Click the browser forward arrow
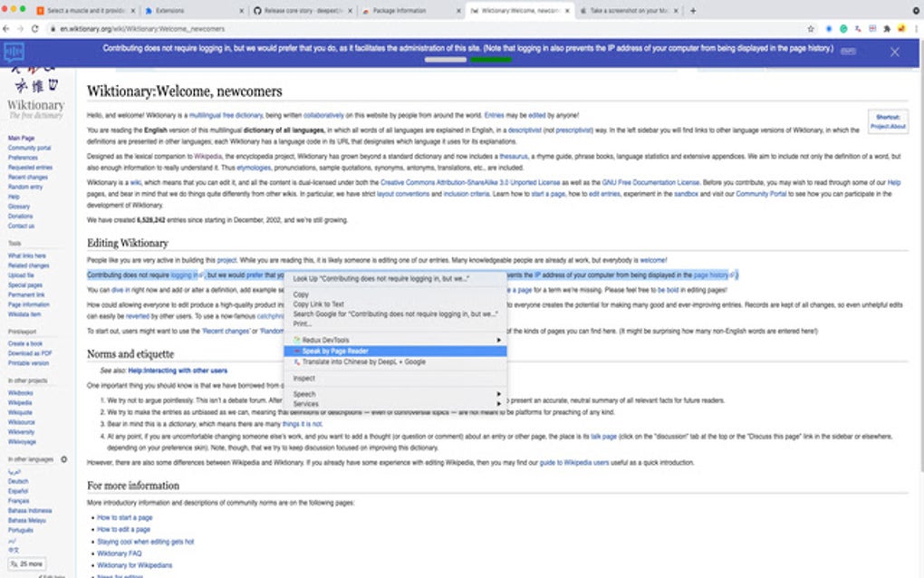The height and width of the screenshot is (578, 924). pyautogui.click(x=20, y=28)
